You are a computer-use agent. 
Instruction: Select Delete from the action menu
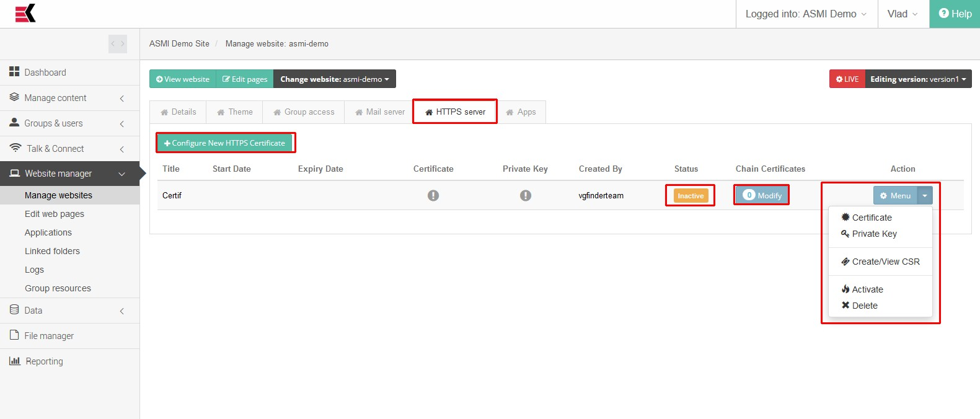pos(880,306)
